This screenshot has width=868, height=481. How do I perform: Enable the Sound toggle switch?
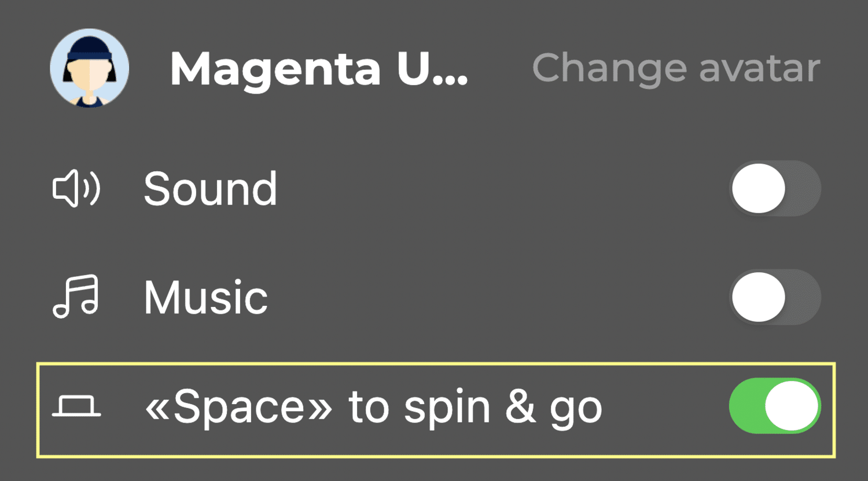coord(775,188)
